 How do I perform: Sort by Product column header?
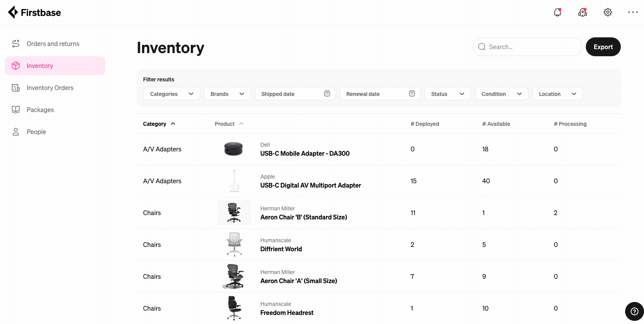[229, 124]
